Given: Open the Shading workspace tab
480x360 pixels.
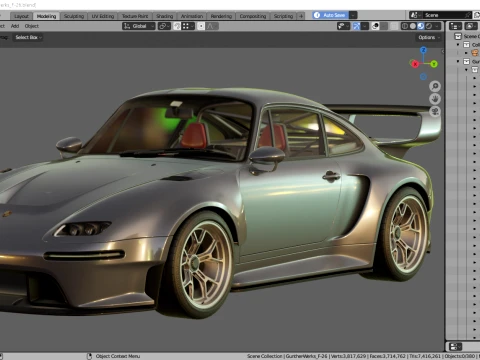Looking at the screenshot, I should 165,16.
